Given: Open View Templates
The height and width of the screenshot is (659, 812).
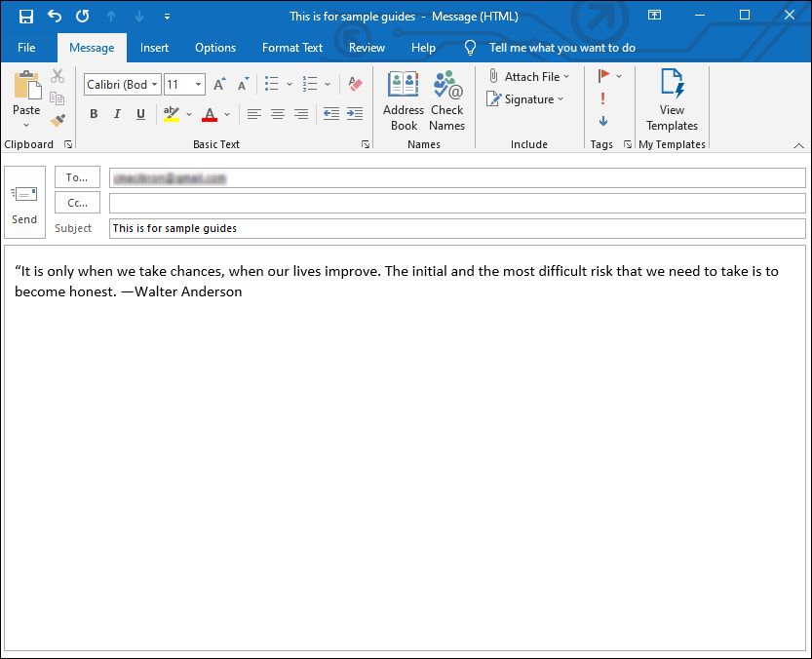Looking at the screenshot, I should [x=672, y=100].
